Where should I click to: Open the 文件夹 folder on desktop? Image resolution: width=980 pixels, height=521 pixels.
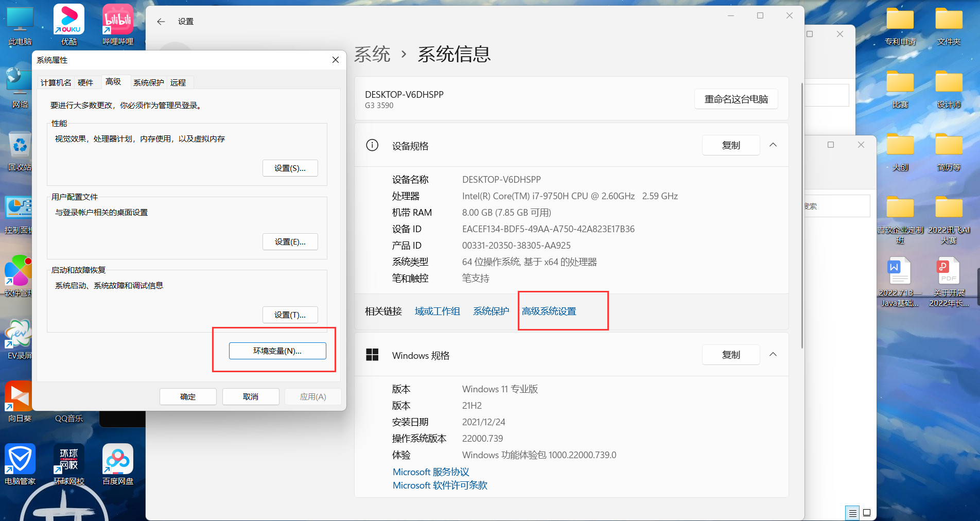pos(949,26)
